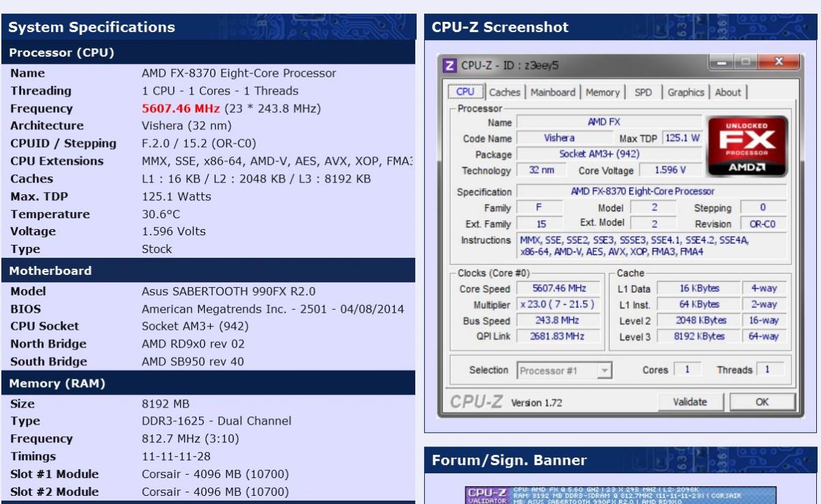Open the About tab in CPU-Z
Viewport: 821px width, 504px height.
pyautogui.click(x=728, y=92)
